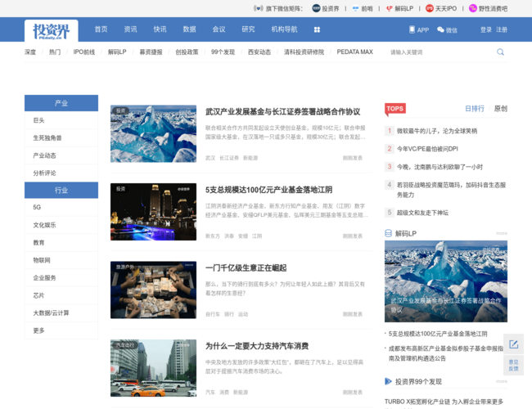Click the WeChat 微信 icon in navbar
The height and width of the screenshot is (409, 532).
pos(440,29)
